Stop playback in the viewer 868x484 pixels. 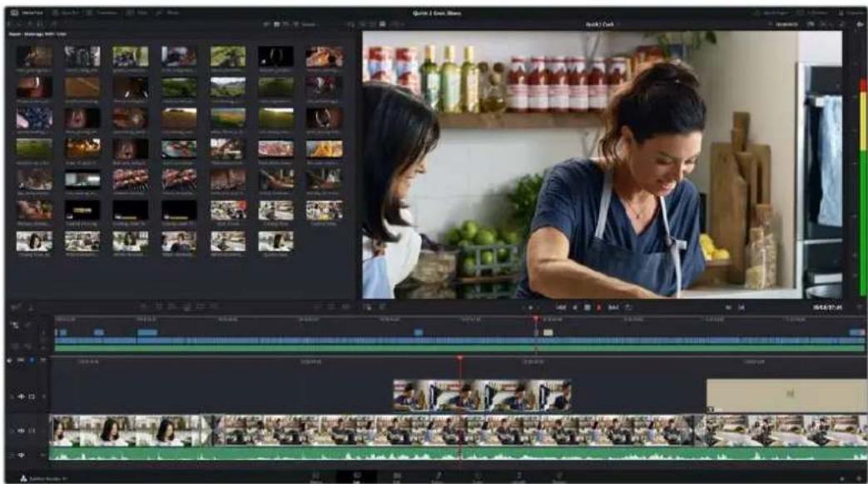pyautogui.click(x=587, y=307)
